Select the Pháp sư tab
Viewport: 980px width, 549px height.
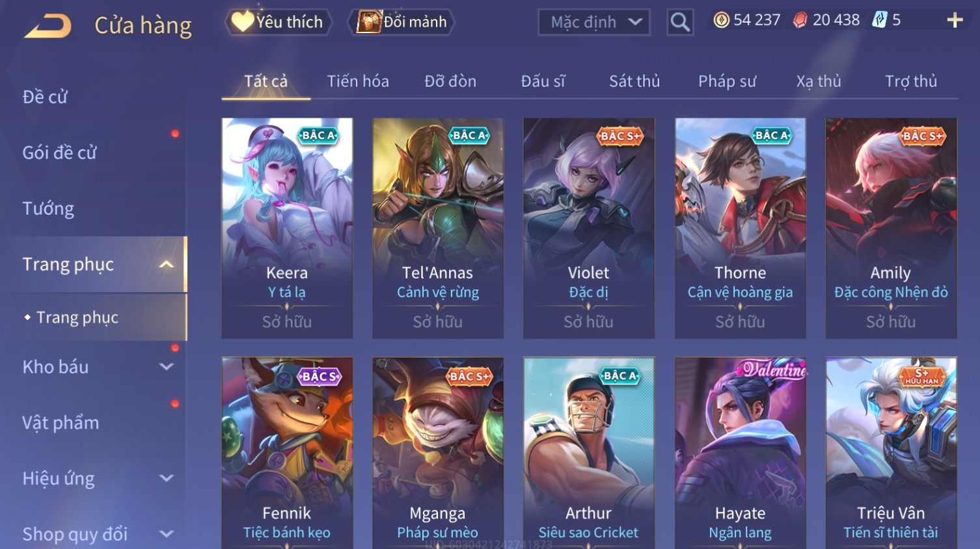[x=727, y=81]
